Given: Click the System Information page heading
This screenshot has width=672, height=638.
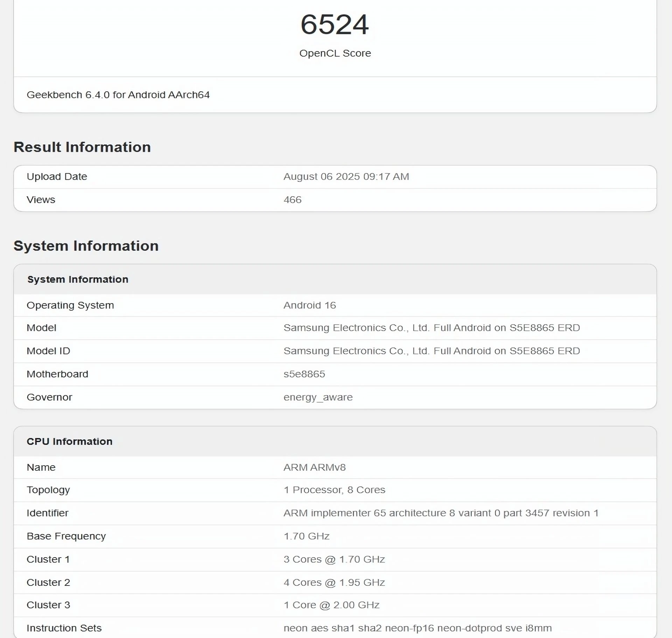Looking at the screenshot, I should pos(86,246).
